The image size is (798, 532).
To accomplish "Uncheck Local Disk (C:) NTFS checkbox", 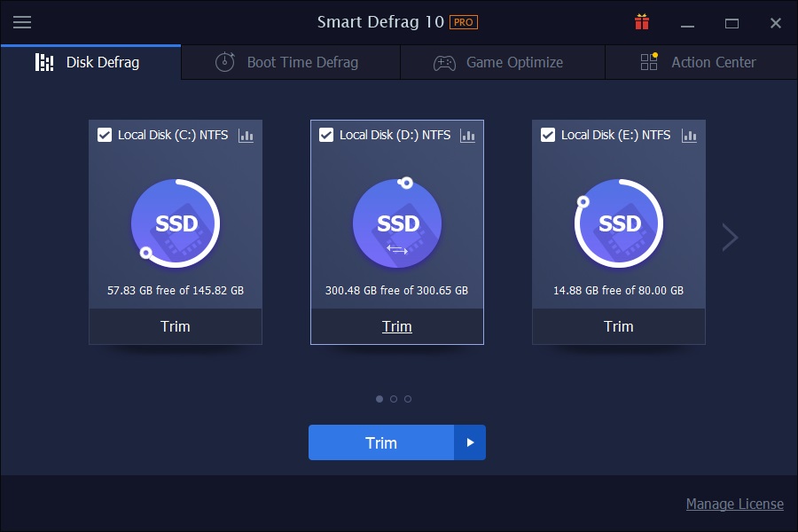I will coord(105,135).
